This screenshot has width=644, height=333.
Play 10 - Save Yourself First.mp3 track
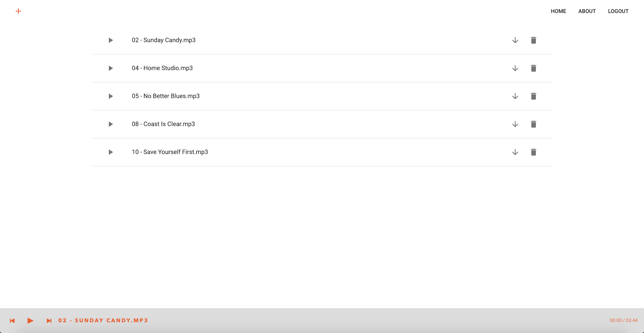tap(111, 152)
